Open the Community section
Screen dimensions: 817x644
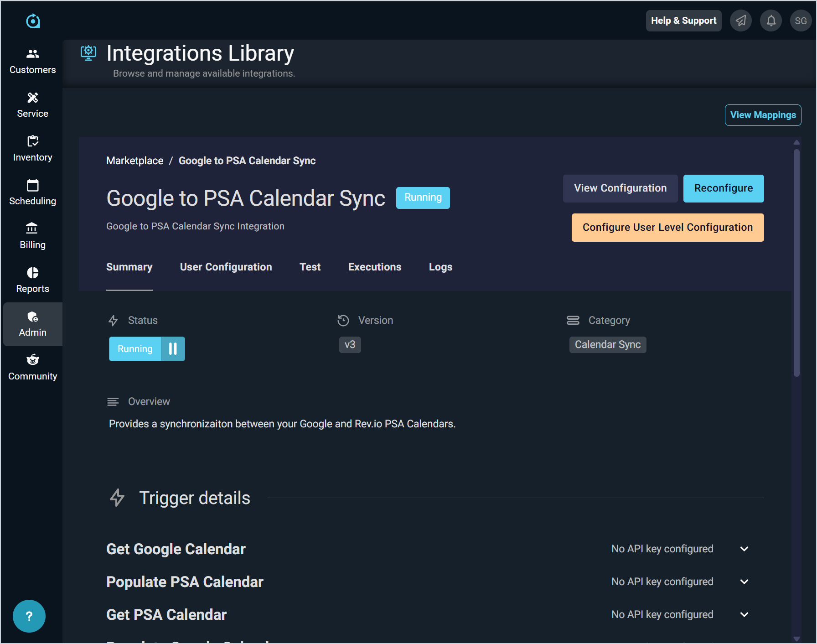(x=32, y=368)
